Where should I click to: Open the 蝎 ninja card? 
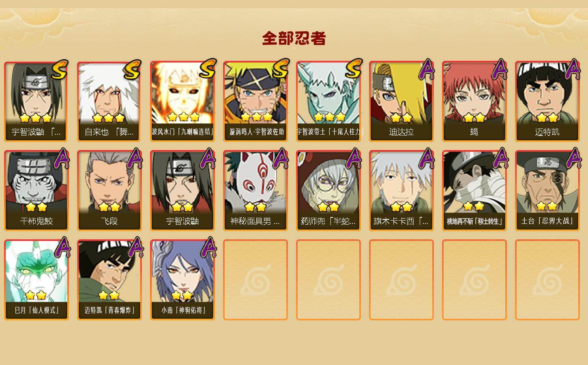[474, 101]
